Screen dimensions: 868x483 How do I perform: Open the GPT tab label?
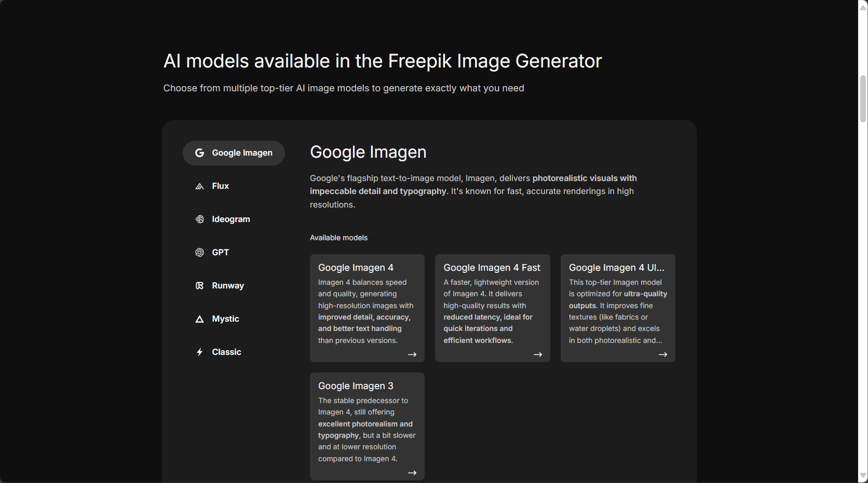coord(220,253)
